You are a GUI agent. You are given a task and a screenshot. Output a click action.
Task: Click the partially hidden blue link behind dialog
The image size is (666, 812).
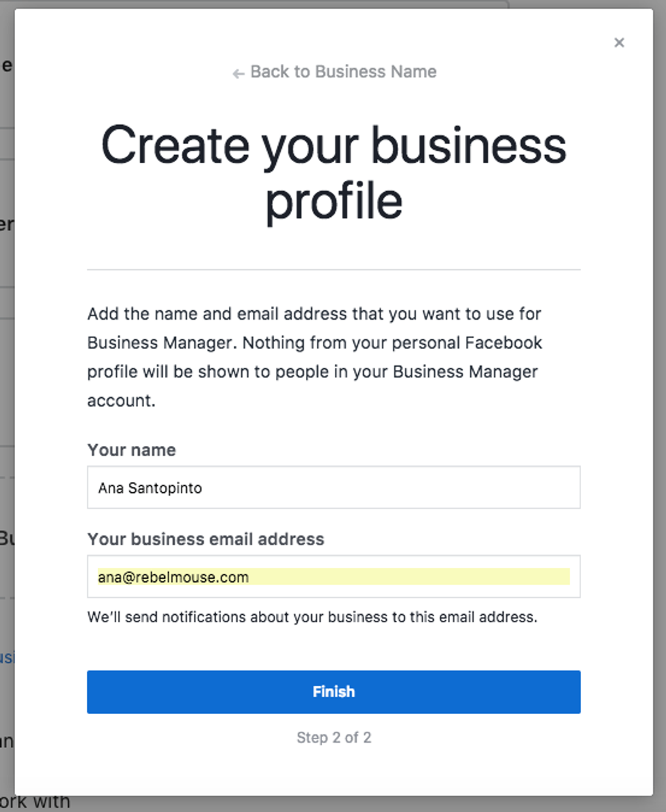[x=7, y=658]
